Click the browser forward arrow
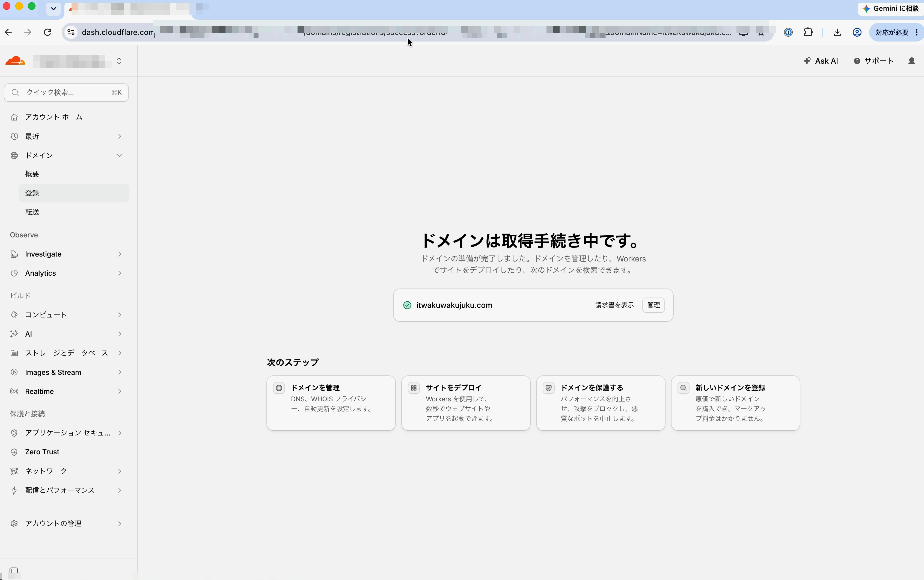This screenshot has width=924, height=580. click(x=28, y=32)
